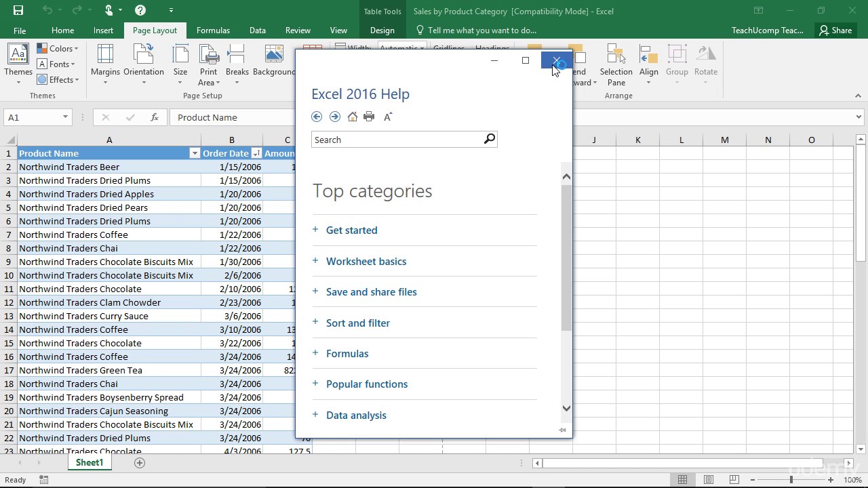The width and height of the screenshot is (868, 488).
Task: Open Align objects menu
Action: click(x=649, y=65)
